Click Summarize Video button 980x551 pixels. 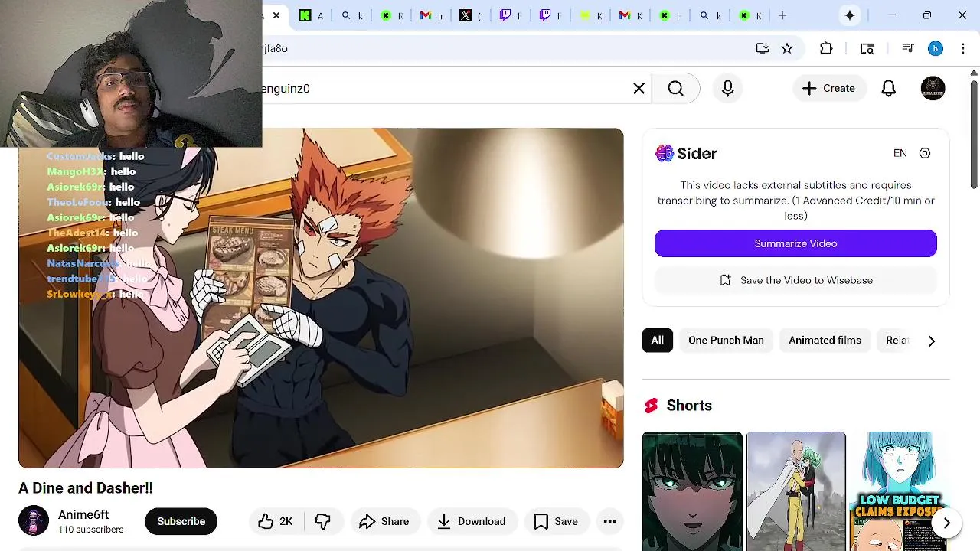click(x=795, y=243)
